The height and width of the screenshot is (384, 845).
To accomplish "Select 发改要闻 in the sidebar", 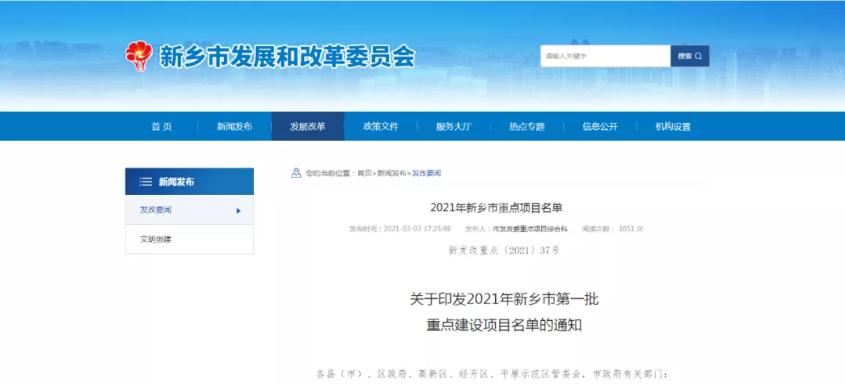I will pyautogui.click(x=189, y=210).
